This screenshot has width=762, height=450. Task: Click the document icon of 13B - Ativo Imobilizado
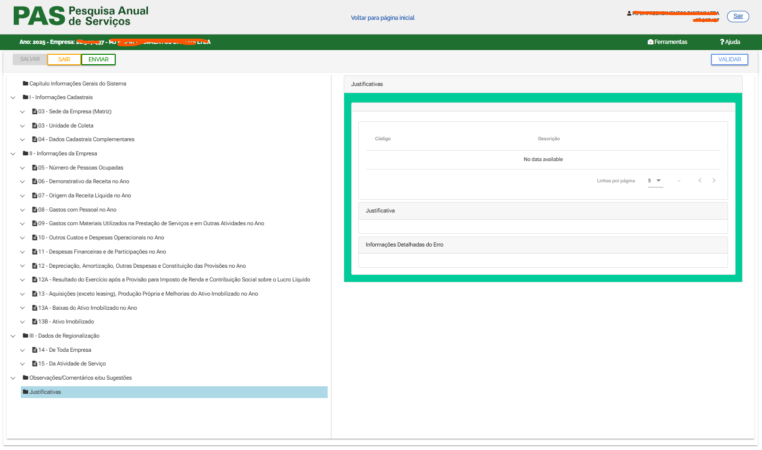[35, 322]
